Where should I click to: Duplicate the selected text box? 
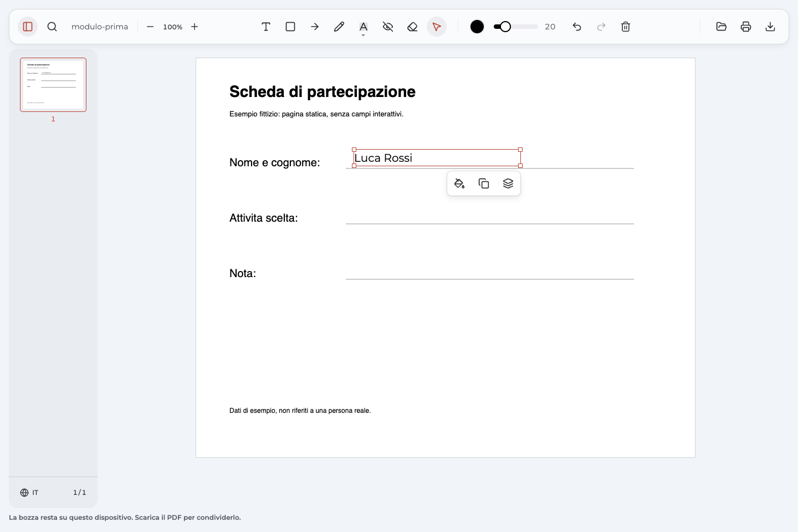click(484, 183)
